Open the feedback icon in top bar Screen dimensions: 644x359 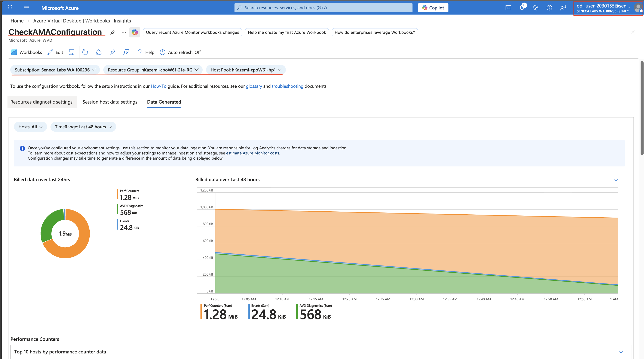563,8
